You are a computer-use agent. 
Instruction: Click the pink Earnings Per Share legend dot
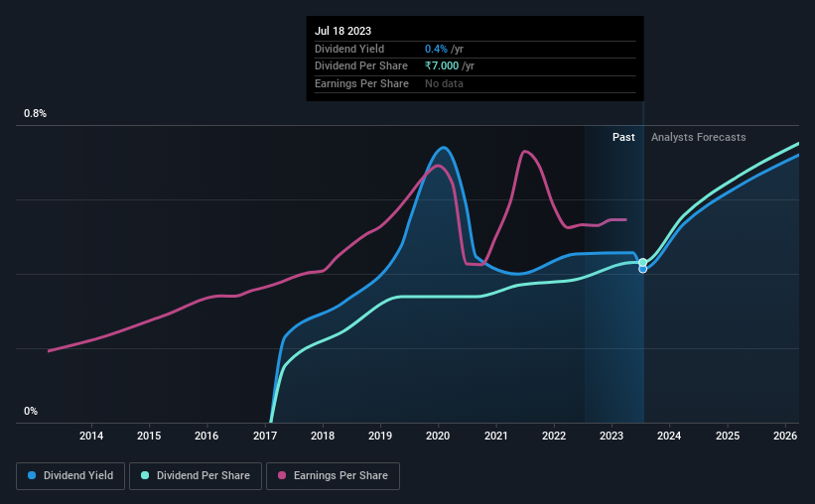click(282, 475)
